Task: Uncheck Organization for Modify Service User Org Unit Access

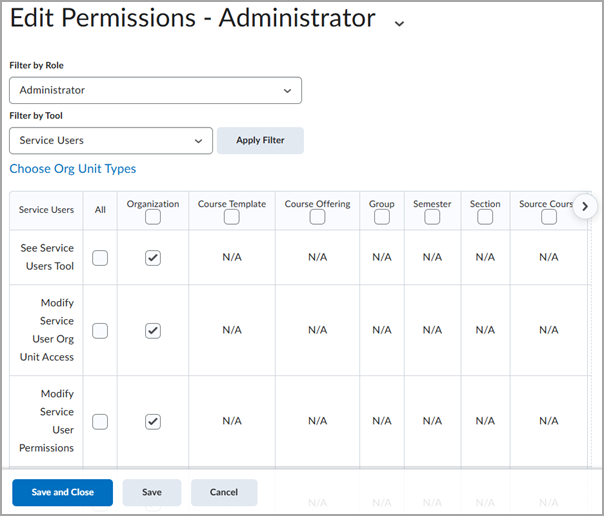Action: pyautogui.click(x=153, y=330)
